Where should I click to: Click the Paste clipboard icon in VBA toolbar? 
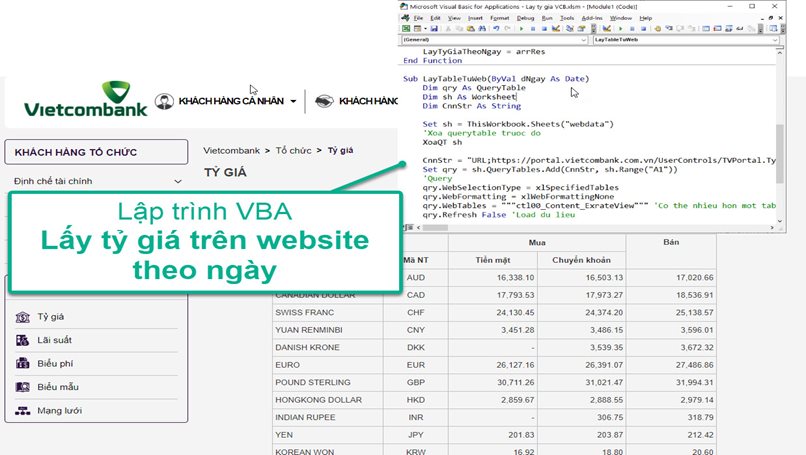[471, 28]
